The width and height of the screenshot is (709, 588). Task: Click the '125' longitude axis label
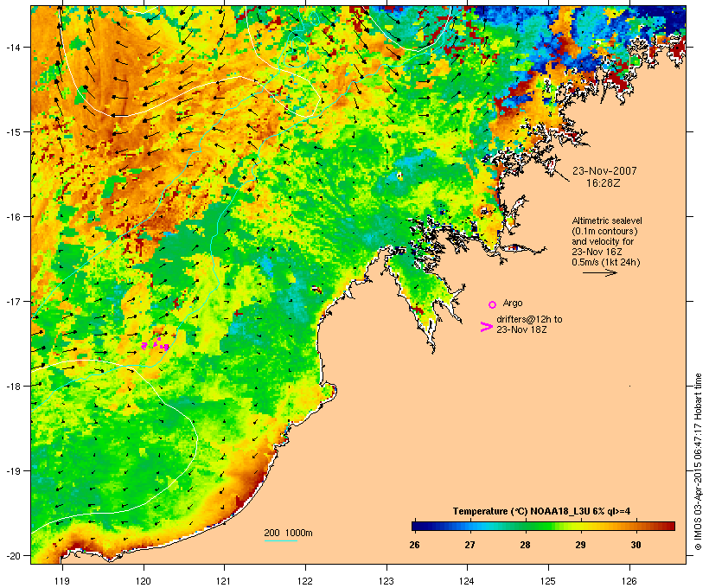(548, 581)
